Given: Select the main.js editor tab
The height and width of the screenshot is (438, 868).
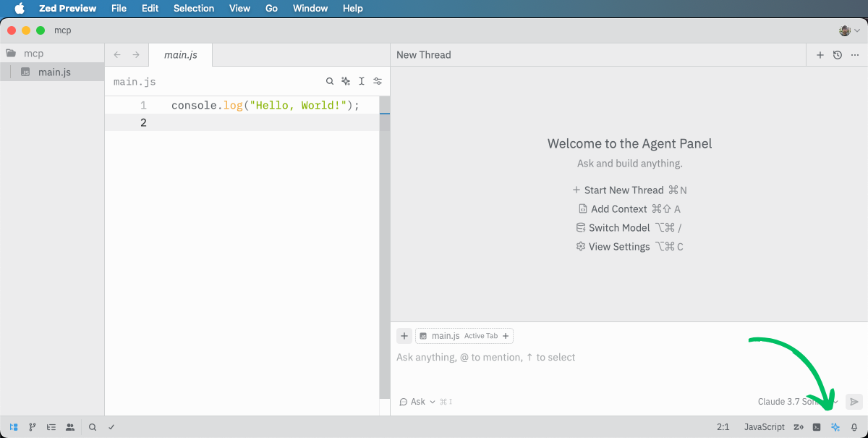Looking at the screenshot, I should pyautogui.click(x=180, y=55).
